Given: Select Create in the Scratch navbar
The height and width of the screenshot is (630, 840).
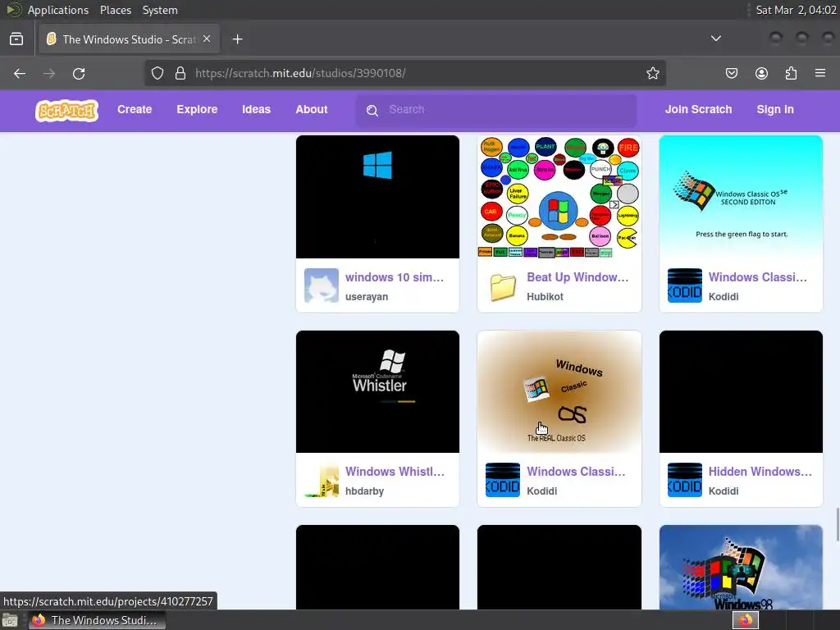Looking at the screenshot, I should click(x=135, y=109).
